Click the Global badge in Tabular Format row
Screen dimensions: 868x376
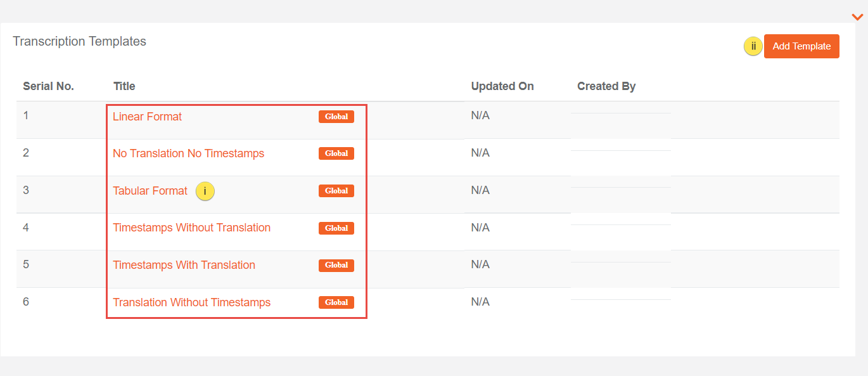click(x=336, y=191)
